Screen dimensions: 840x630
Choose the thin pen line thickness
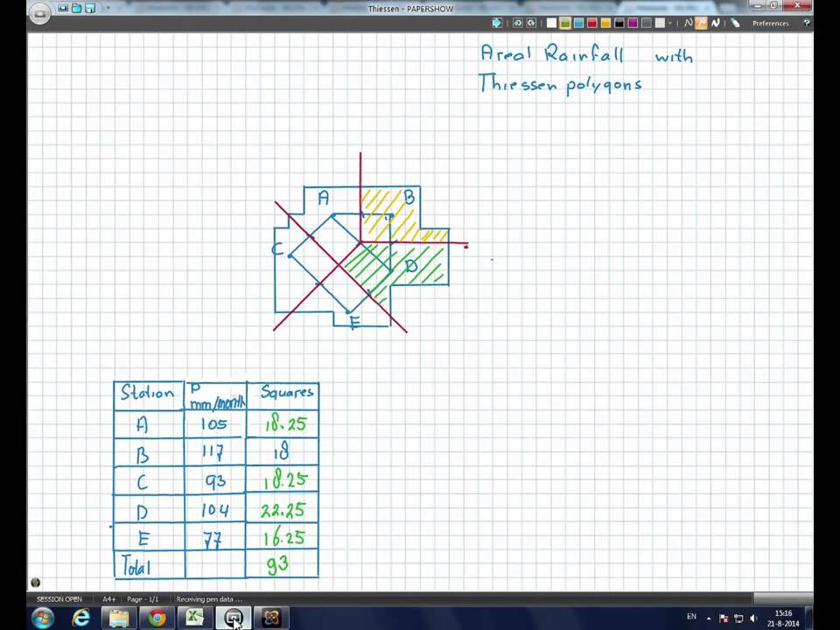688,23
